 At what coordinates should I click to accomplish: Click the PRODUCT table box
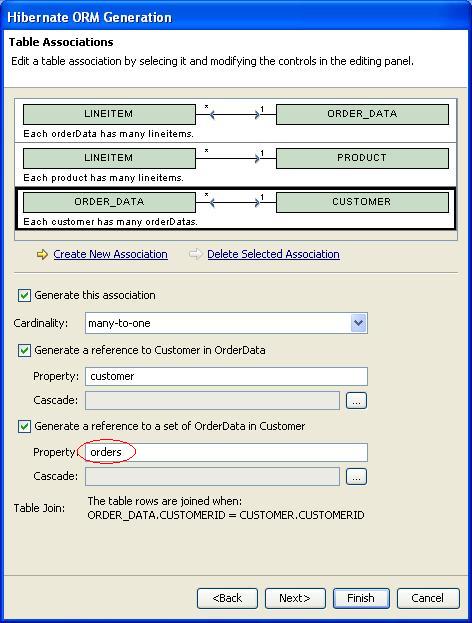[x=362, y=158]
